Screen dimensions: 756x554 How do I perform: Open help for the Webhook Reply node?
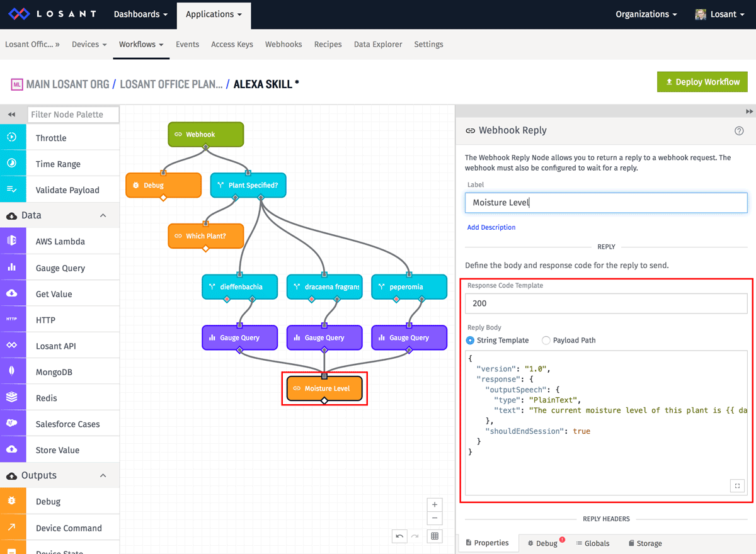tap(739, 131)
